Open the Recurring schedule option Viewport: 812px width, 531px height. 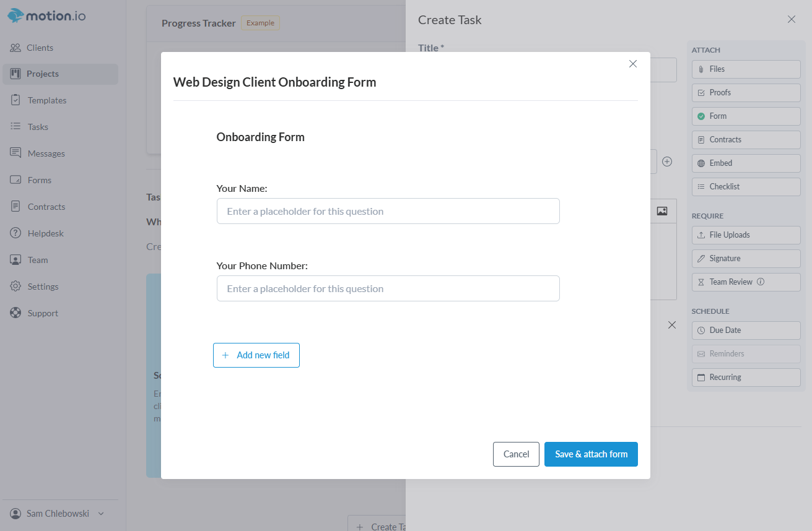[746, 378]
